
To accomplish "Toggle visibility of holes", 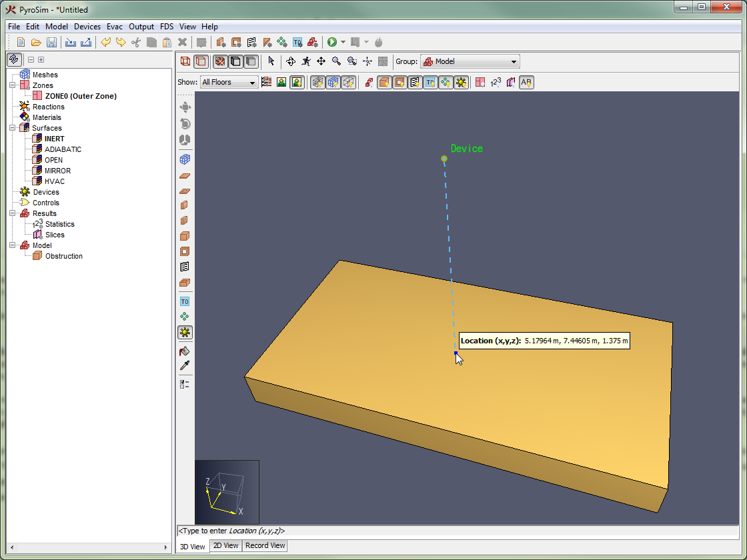I will click(400, 83).
